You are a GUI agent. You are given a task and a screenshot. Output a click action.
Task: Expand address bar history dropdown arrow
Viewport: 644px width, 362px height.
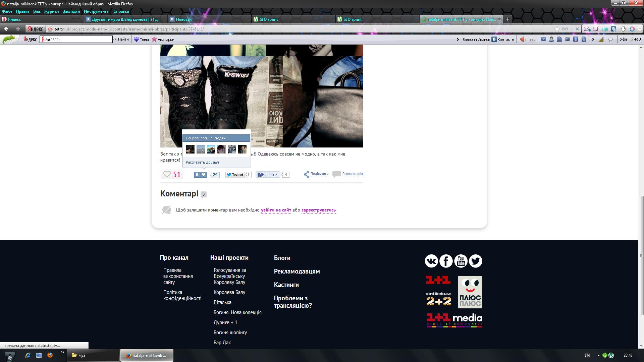click(572, 29)
